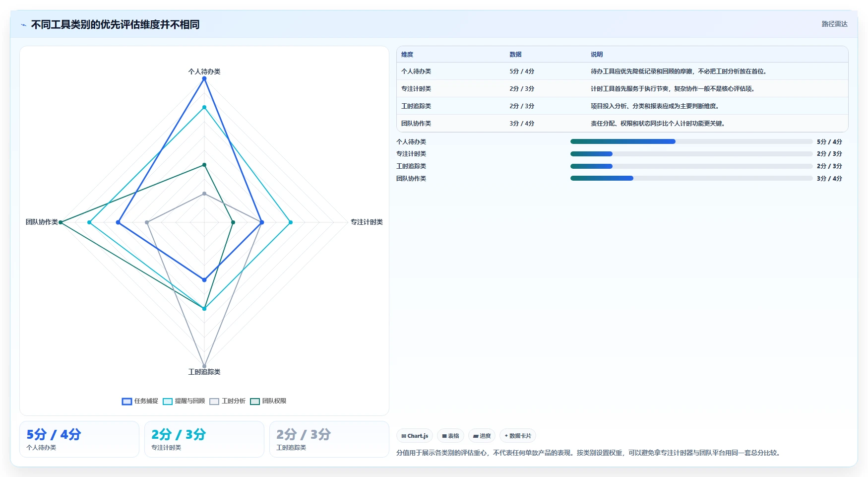Click the Chart.js tag icon
The image size is (868, 477).
(x=404, y=436)
